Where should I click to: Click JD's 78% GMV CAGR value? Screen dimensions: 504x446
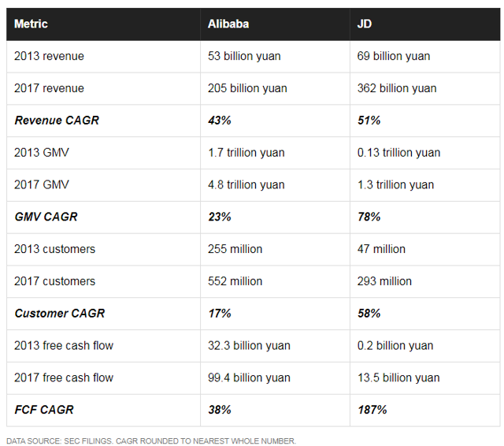pyautogui.click(x=369, y=217)
